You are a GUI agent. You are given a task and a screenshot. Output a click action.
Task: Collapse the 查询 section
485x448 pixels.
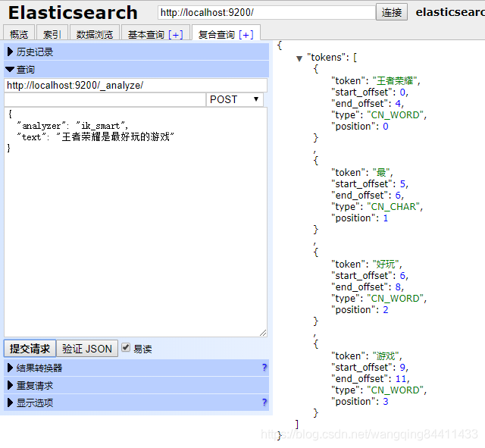(136, 69)
